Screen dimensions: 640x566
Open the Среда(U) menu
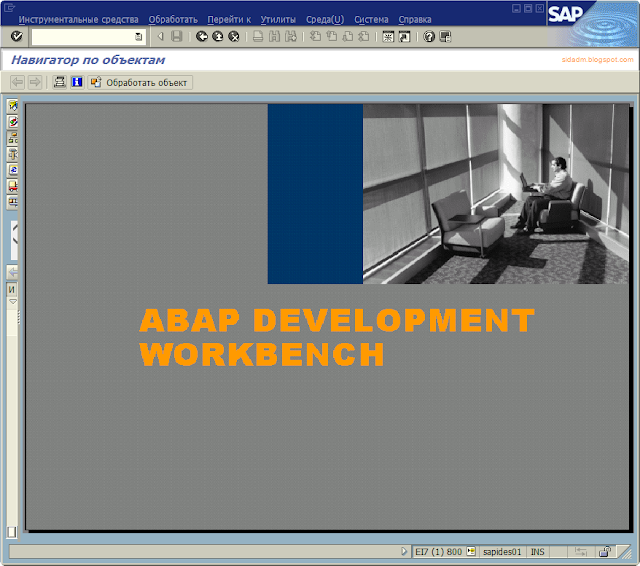(x=325, y=19)
